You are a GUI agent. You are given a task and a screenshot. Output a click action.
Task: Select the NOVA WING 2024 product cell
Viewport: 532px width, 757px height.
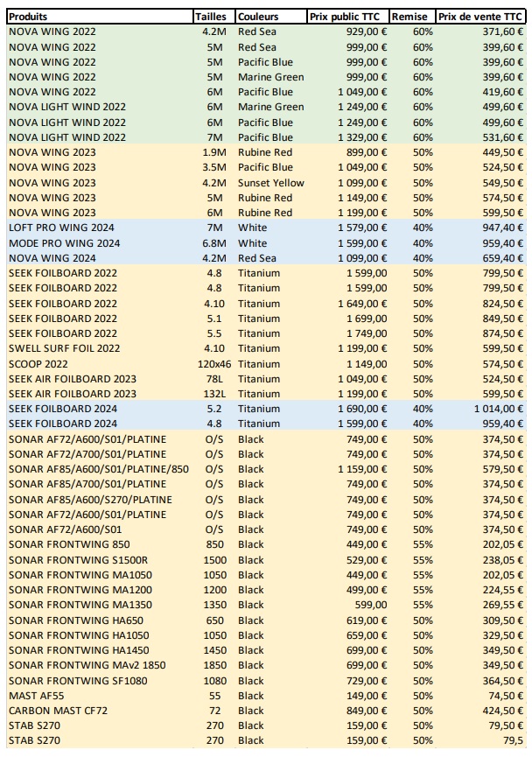point(52,258)
